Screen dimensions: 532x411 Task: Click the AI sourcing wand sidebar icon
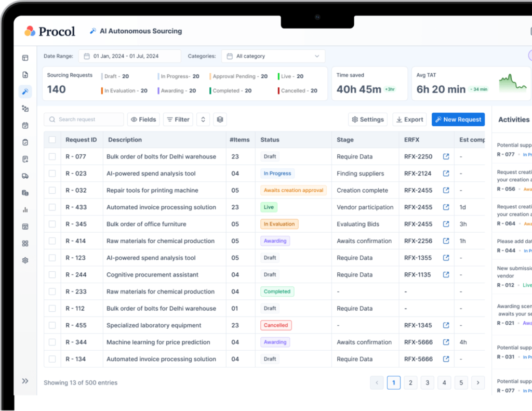coord(25,92)
